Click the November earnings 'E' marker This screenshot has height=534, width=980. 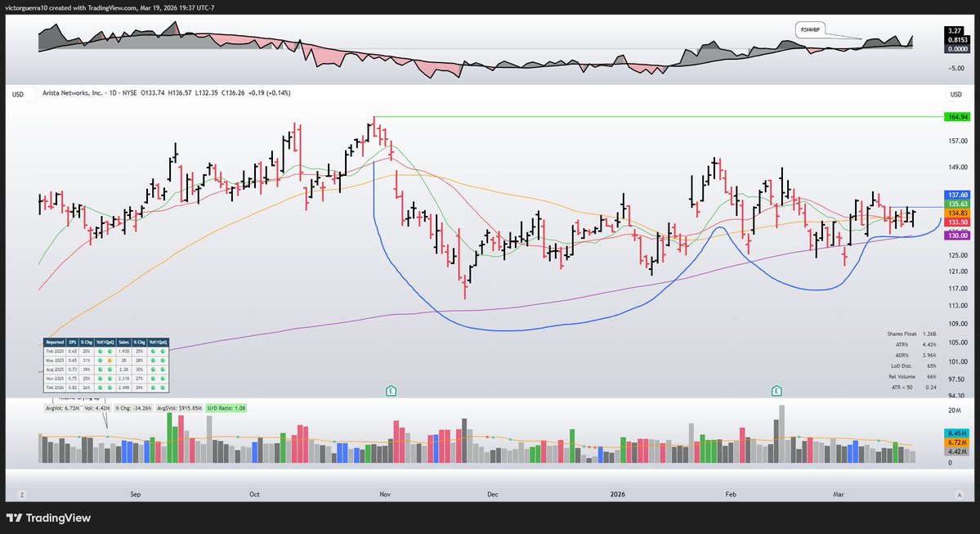pos(391,391)
